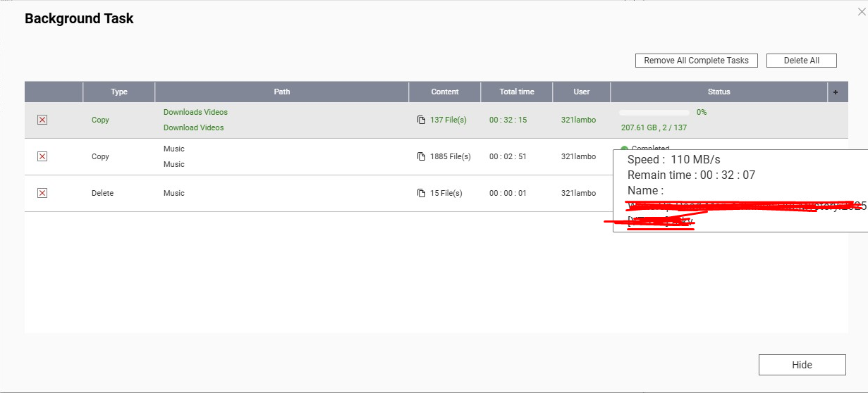Viewport: 868px width, 393px height.
Task: Remove the Music delete task entry
Action: click(x=42, y=193)
